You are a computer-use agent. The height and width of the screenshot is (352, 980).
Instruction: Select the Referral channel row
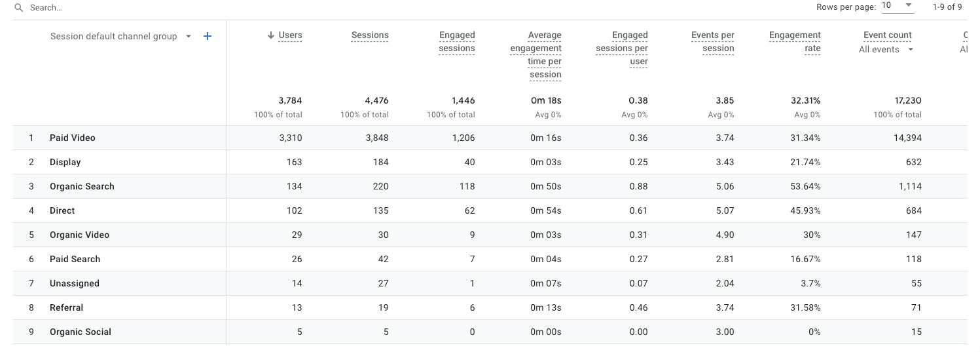click(66, 307)
